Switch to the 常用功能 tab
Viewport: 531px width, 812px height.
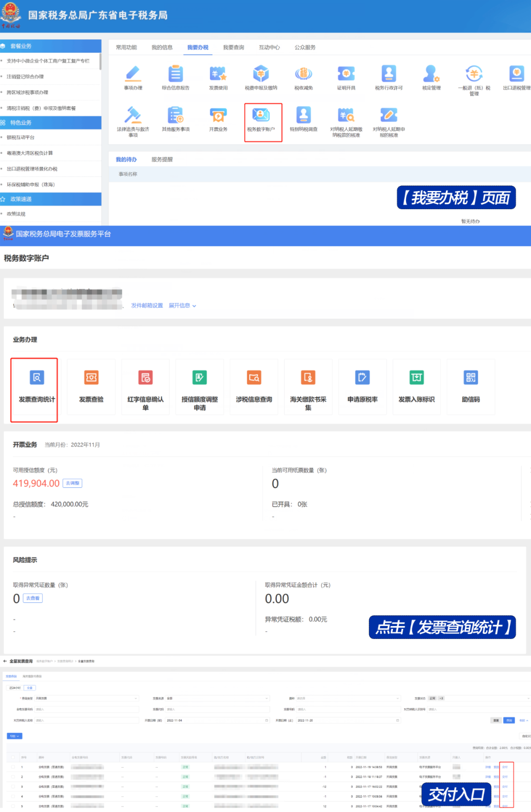pyautogui.click(x=126, y=47)
